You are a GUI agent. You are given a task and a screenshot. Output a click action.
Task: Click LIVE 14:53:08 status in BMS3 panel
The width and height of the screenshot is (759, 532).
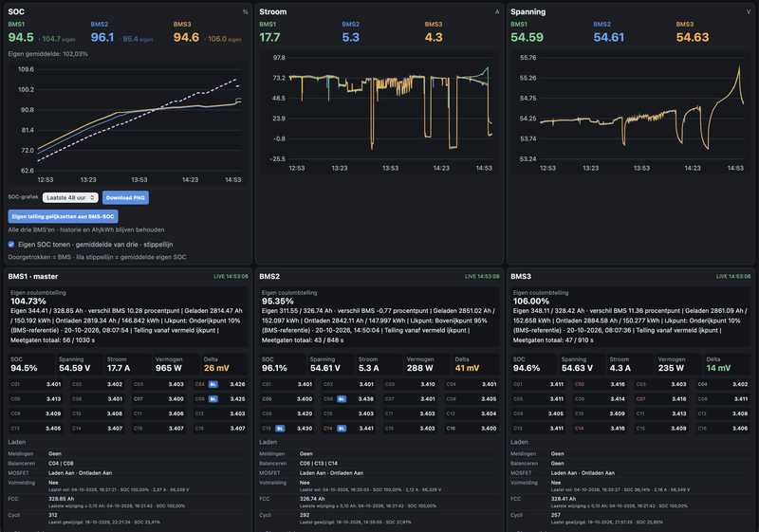[733, 277]
